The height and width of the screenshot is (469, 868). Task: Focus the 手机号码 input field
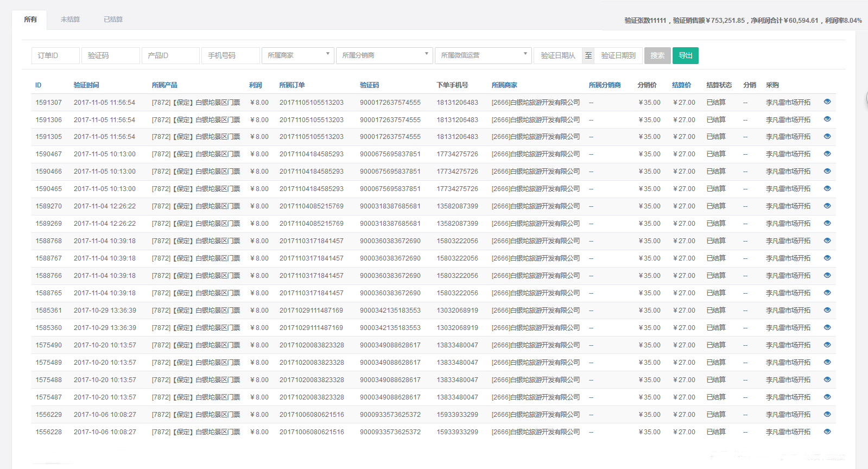coord(230,55)
